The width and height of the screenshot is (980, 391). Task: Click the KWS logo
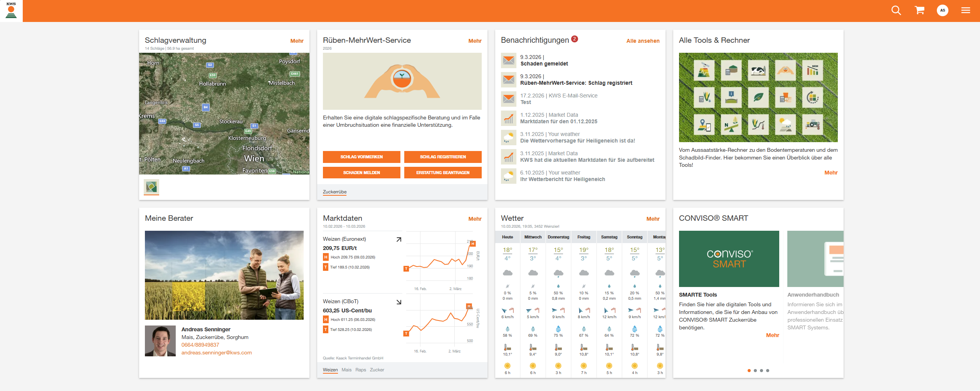point(11,10)
